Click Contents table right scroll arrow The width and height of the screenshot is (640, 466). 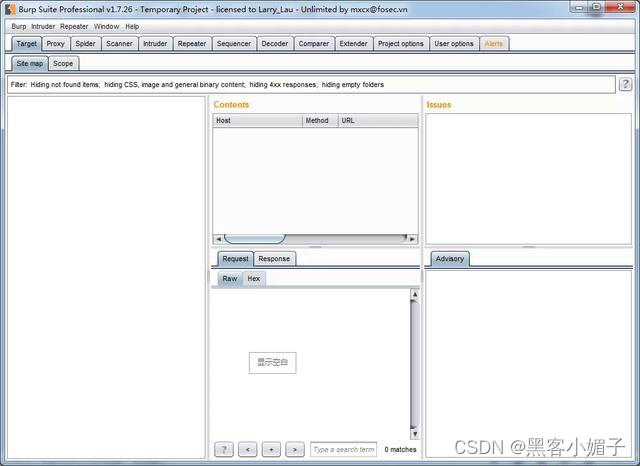click(412, 239)
